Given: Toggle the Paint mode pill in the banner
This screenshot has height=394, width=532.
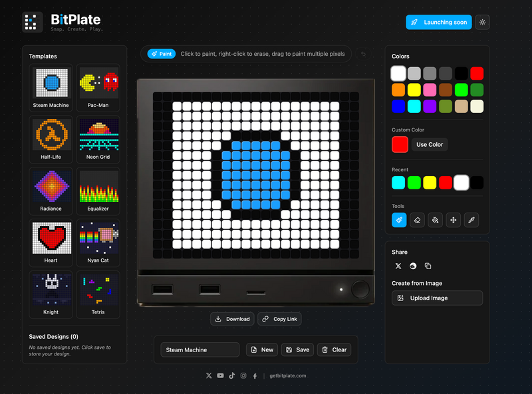Looking at the screenshot, I should [x=161, y=54].
